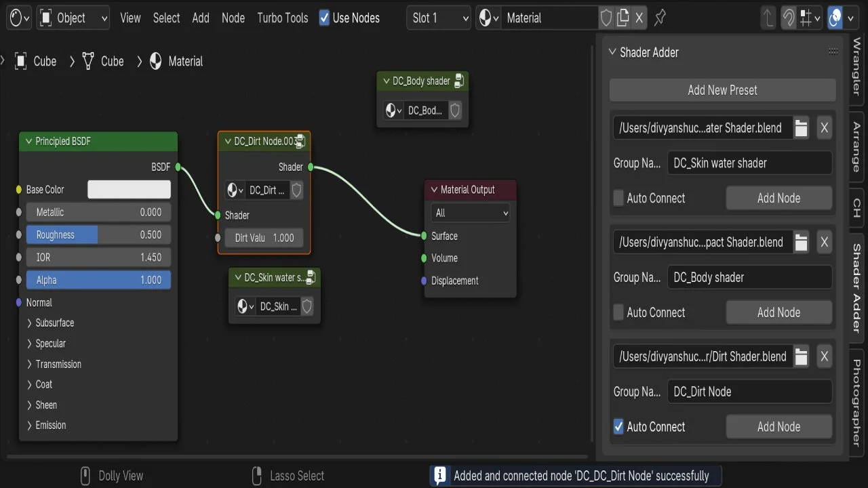Click the node group icon on DC_Body shader node
The height and width of the screenshot is (488, 868).
click(x=459, y=81)
